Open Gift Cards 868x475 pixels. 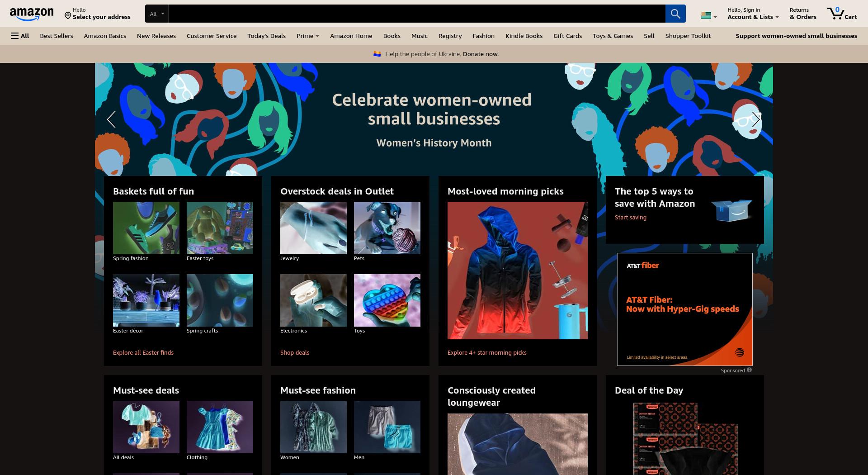(568, 36)
